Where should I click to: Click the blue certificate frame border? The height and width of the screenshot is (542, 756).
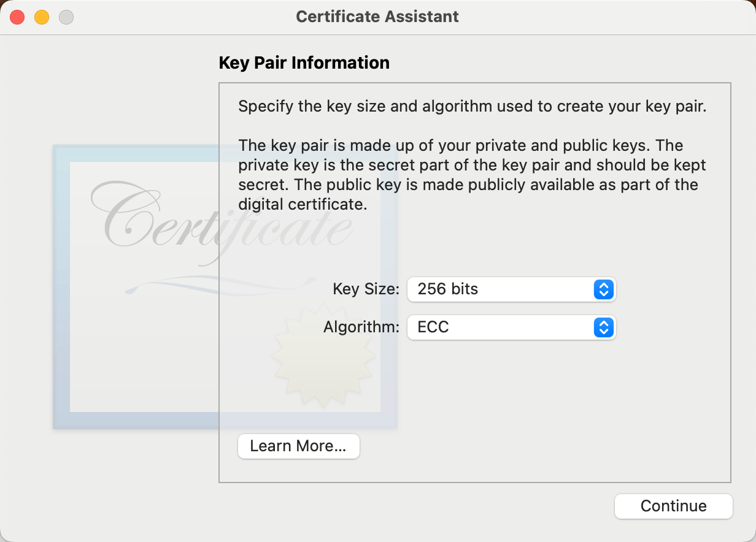61,287
